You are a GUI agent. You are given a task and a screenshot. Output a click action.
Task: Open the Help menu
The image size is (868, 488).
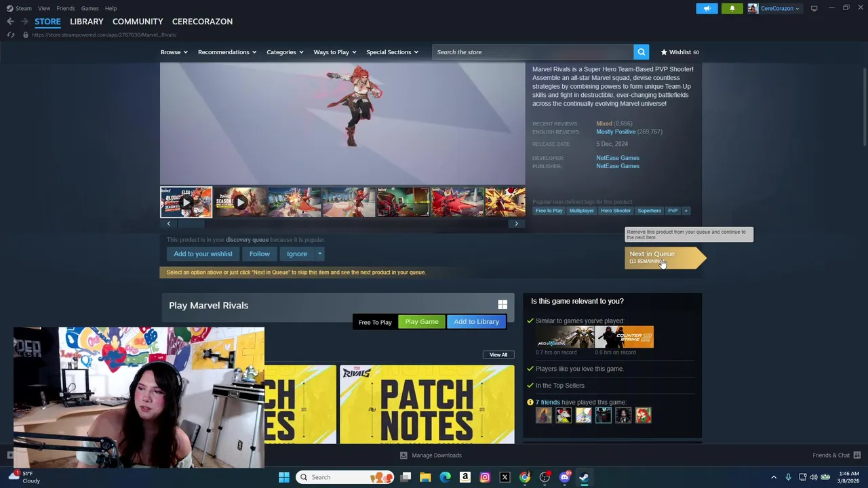(x=111, y=8)
